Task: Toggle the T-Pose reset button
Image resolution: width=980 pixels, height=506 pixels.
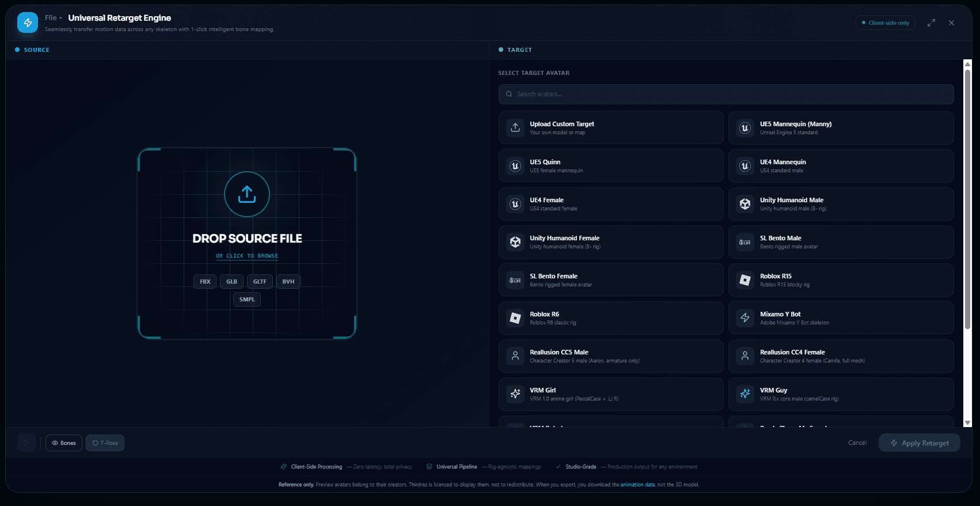Action: tap(105, 443)
